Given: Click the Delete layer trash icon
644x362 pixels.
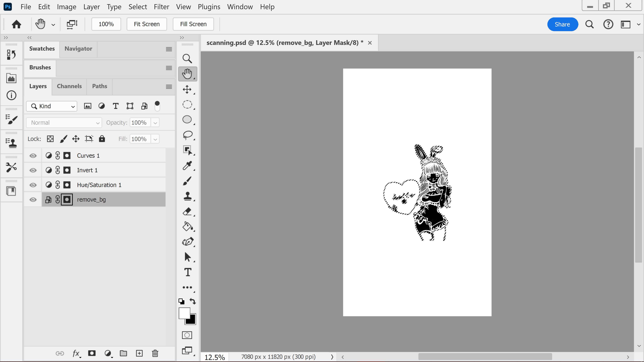Looking at the screenshot, I should coord(155,353).
